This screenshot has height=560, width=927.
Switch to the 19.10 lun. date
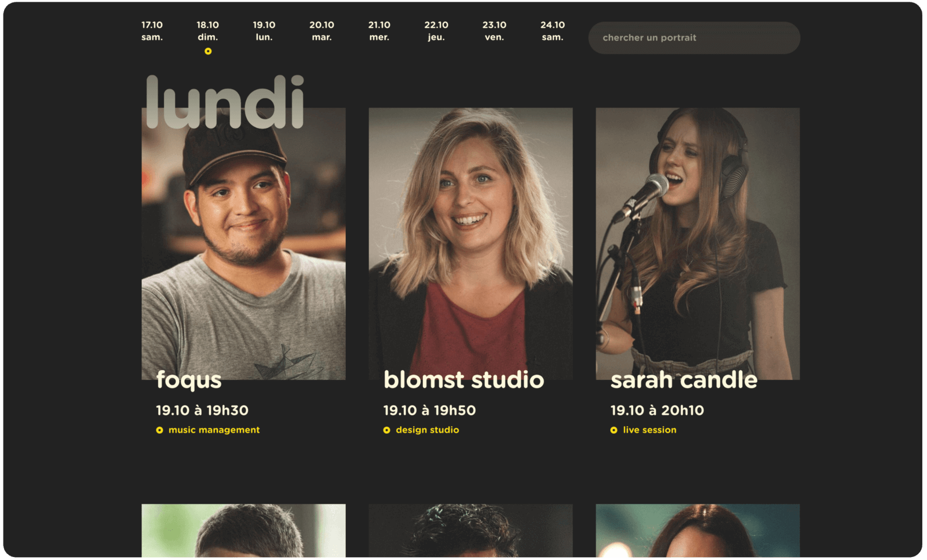[x=264, y=31]
